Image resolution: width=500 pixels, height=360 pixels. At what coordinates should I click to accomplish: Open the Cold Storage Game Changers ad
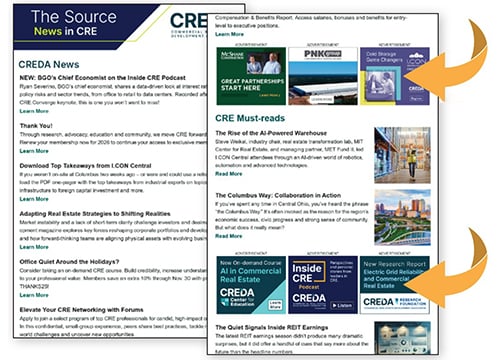[x=395, y=76]
